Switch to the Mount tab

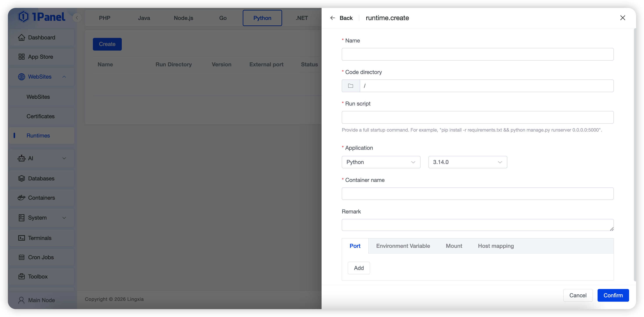pos(454,246)
